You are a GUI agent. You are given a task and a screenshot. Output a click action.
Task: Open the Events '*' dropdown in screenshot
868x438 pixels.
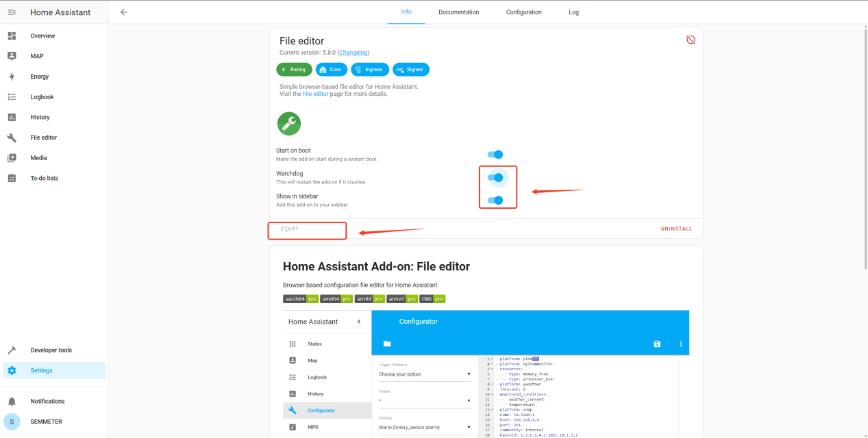click(425, 400)
